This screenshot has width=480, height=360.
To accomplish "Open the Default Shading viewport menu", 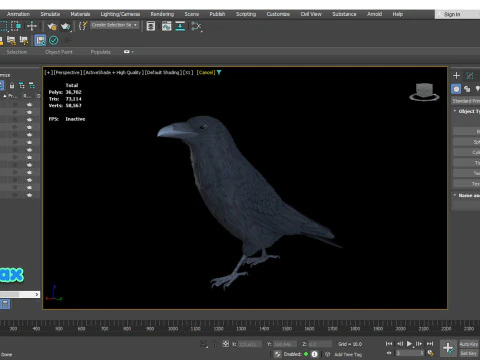I will tap(163, 72).
